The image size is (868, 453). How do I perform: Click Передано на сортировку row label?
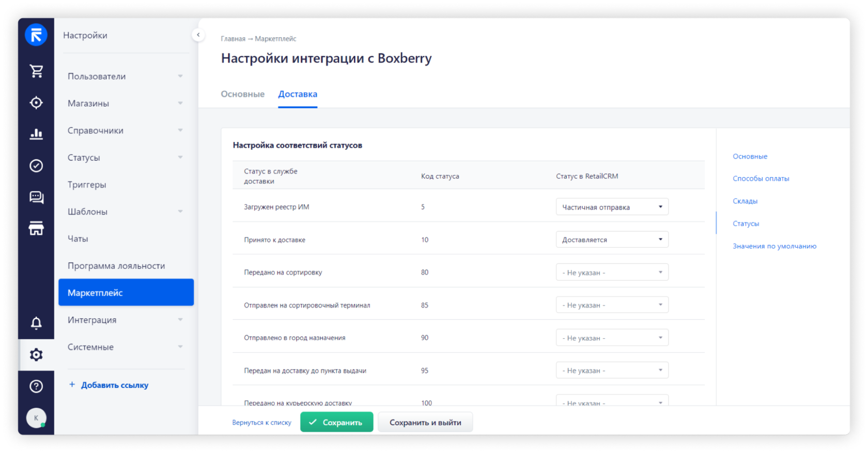pyautogui.click(x=283, y=273)
